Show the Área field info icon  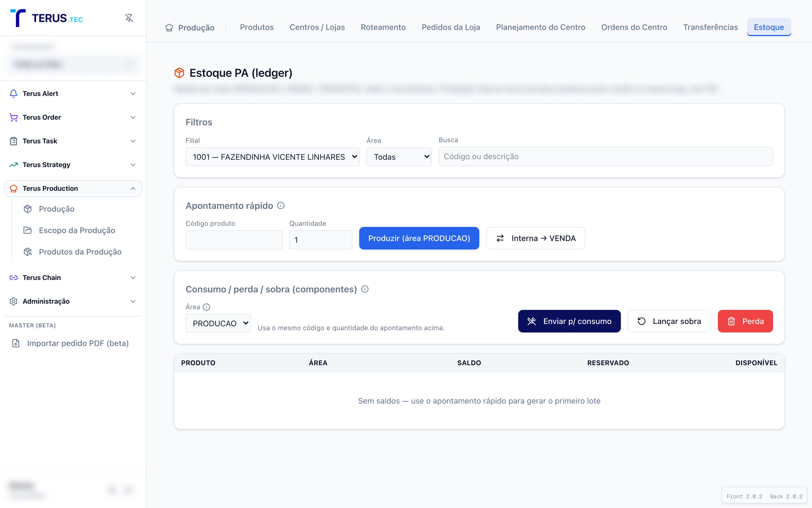[206, 307]
